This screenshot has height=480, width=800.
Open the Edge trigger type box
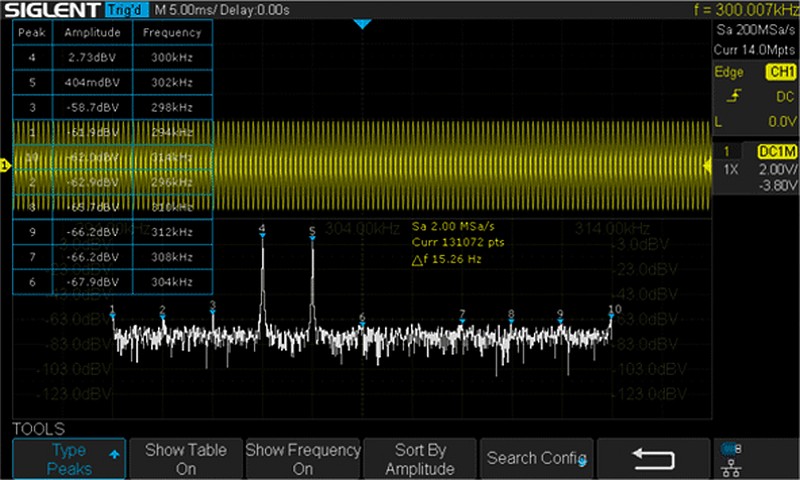tap(729, 72)
